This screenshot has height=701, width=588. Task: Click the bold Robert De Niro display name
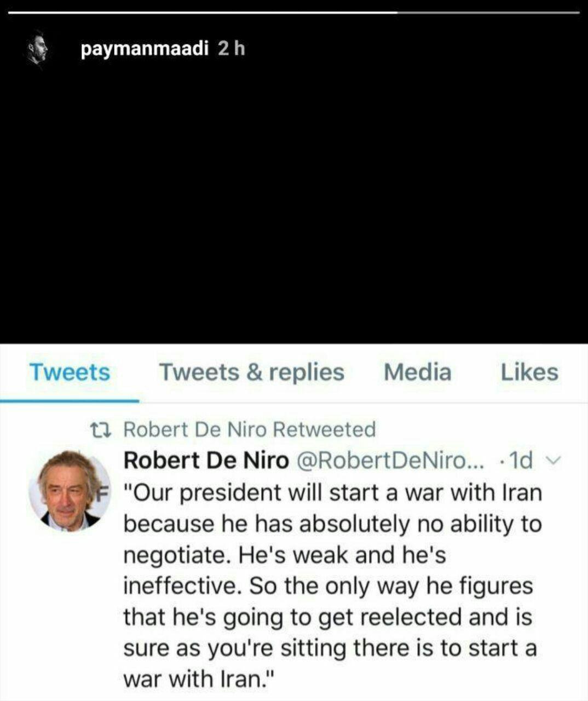(206, 461)
